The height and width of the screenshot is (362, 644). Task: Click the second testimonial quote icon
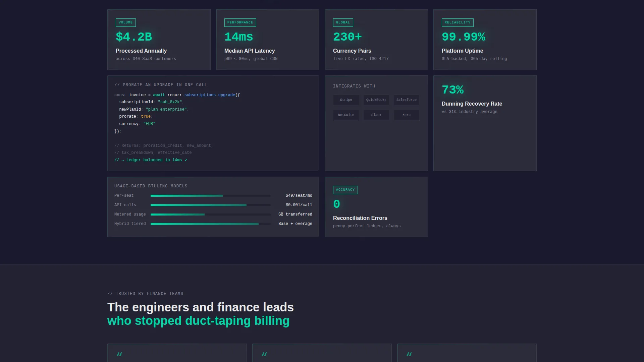tap(264, 354)
